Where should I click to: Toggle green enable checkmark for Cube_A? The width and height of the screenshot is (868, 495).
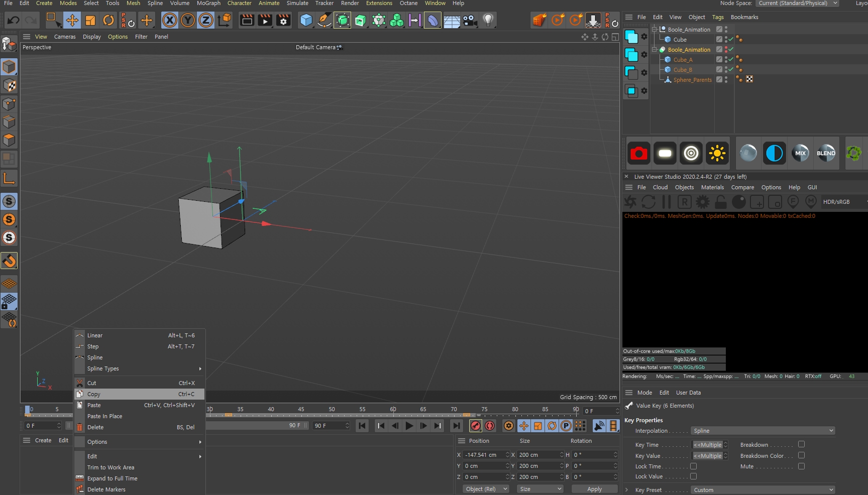click(731, 59)
